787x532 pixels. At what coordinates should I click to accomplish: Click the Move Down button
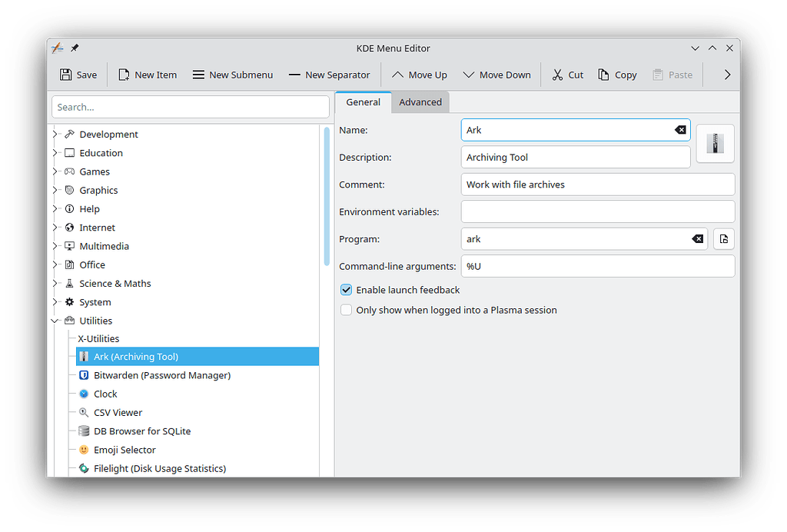tap(496, 75)
